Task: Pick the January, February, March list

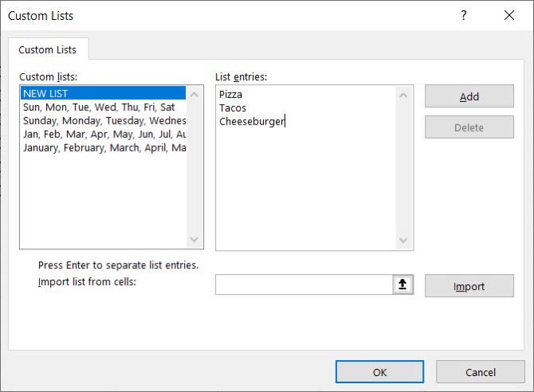Action: click(x=103, y=148)
